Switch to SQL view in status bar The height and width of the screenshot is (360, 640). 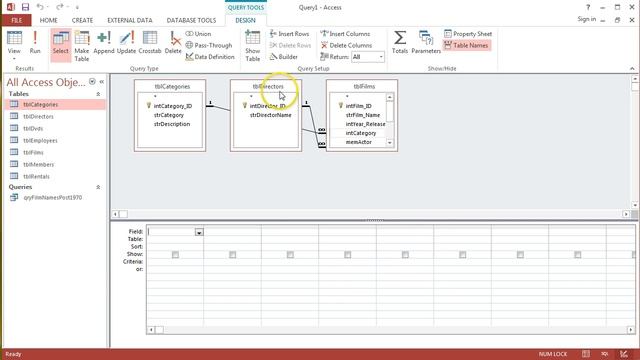click(x=605, y=354)
